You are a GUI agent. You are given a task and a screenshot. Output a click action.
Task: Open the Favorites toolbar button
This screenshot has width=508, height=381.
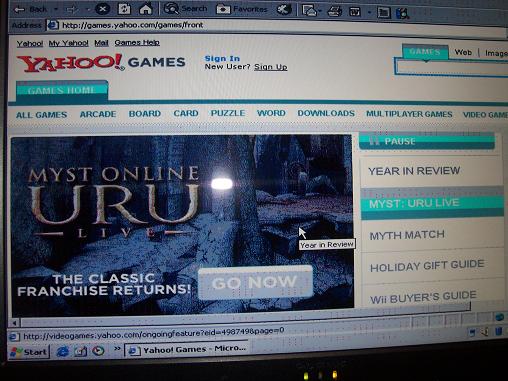(241, 9)
